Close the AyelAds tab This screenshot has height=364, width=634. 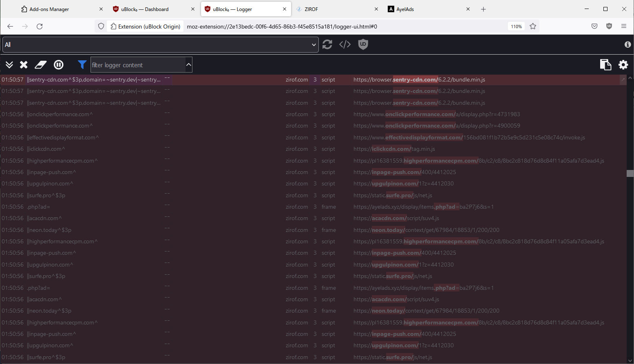[468, 9]
